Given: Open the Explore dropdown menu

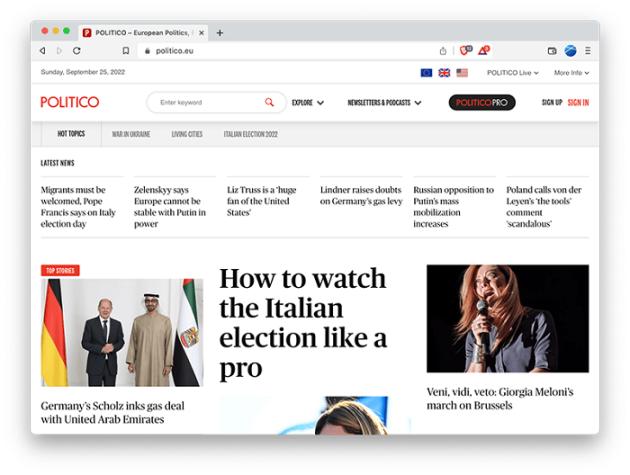Looking at the screenshot, I should pos(308,102).
